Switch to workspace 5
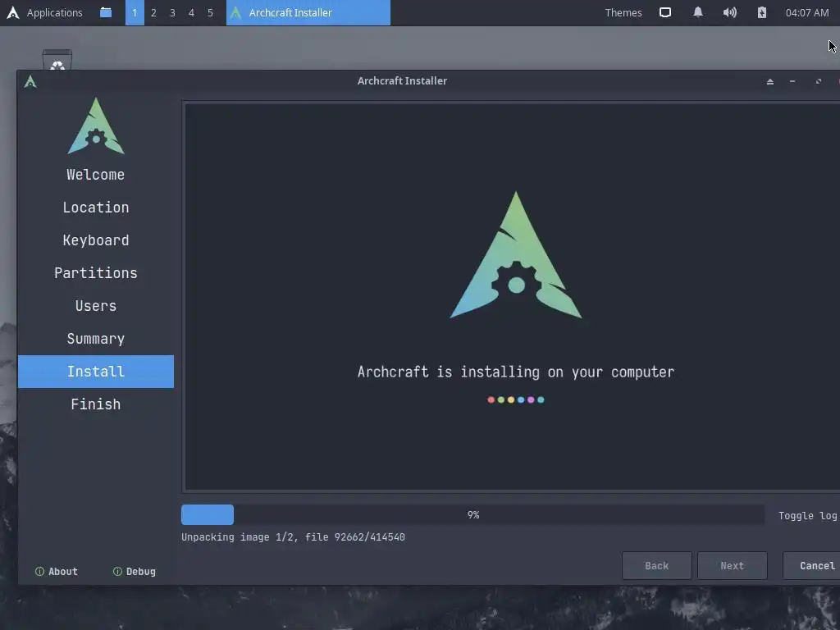Viewport: 840px width, 630px height. tap(210, 12)
